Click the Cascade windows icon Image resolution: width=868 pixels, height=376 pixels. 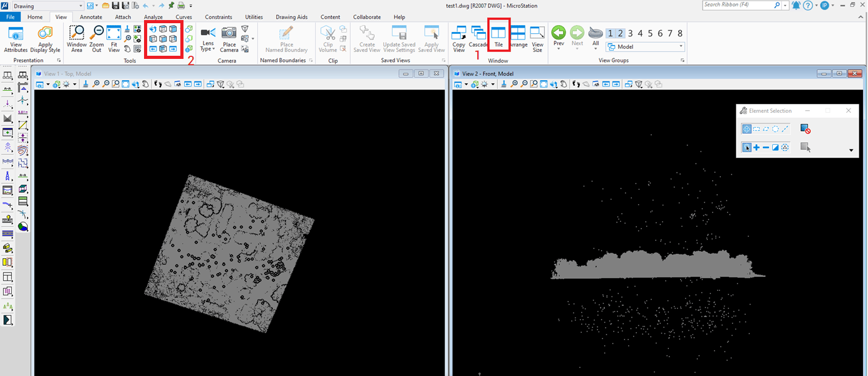coord(478,36)
